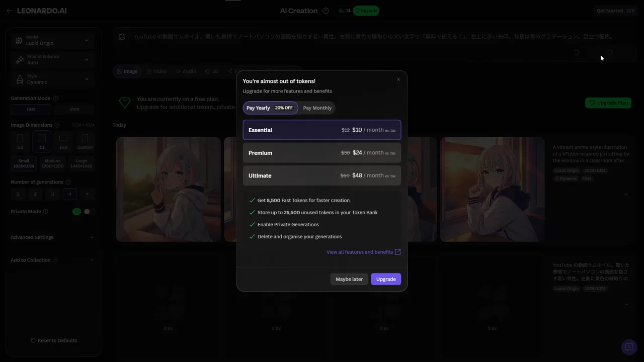Set number of generations to 2

click(35, 194)
